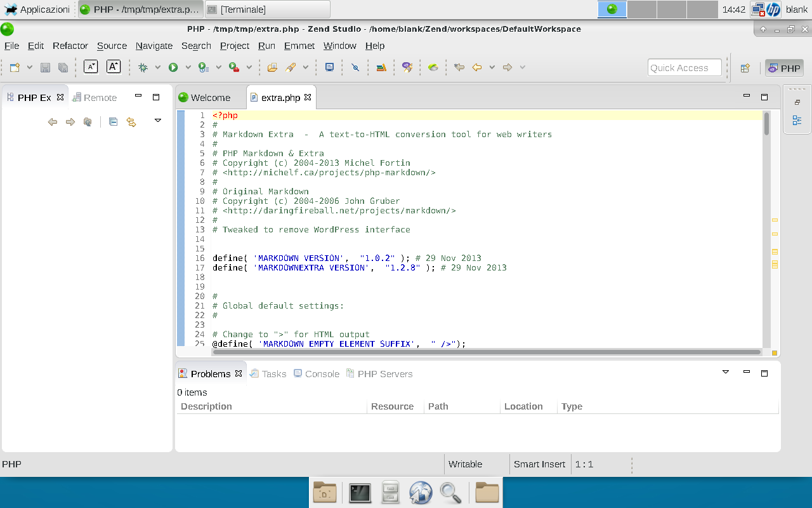Open the Refactor menu
Image resolution: width=812 pixels, height=508 pixels.
click(70, 46)
